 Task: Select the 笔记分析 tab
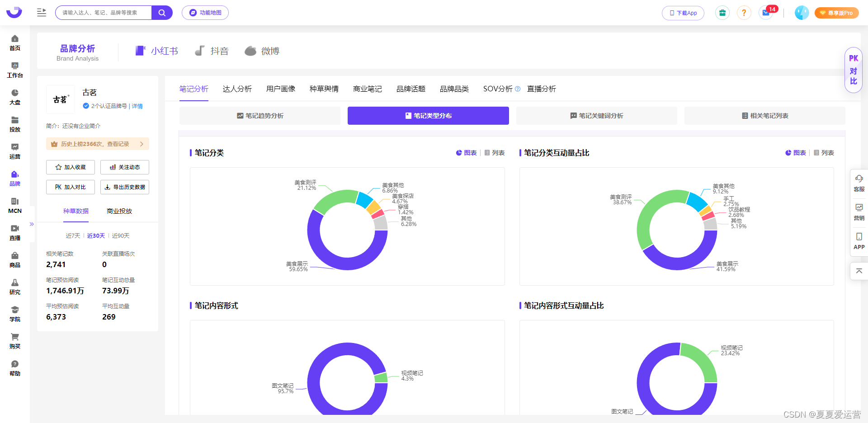click(194, 89)
